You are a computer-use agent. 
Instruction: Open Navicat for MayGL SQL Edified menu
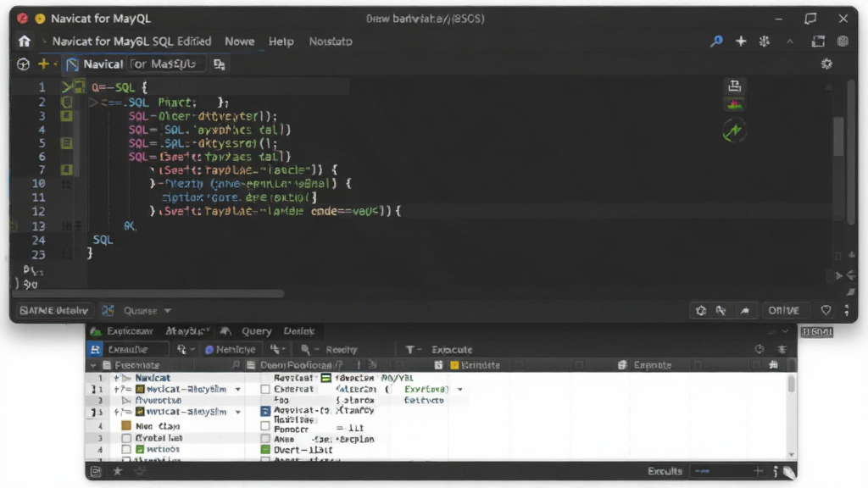pyautogui.click(x=131, y=42)
